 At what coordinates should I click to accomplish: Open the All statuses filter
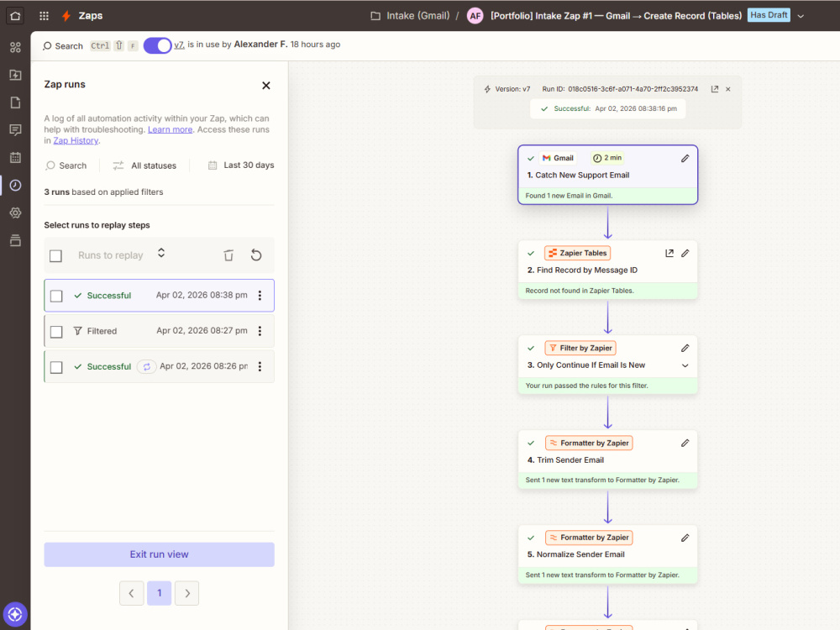pyautogui.click(x=144, y=165)
